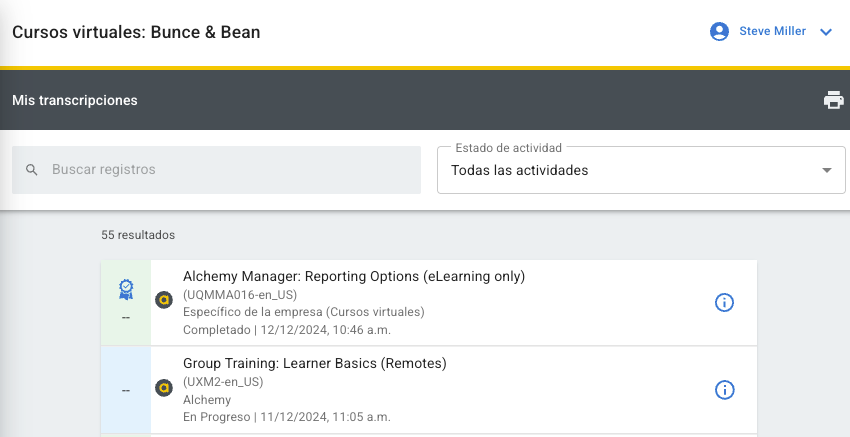Click the 55 resultados count label
Image resolution: width=850 pixels, height=437 pixels.
coord(138,235)
